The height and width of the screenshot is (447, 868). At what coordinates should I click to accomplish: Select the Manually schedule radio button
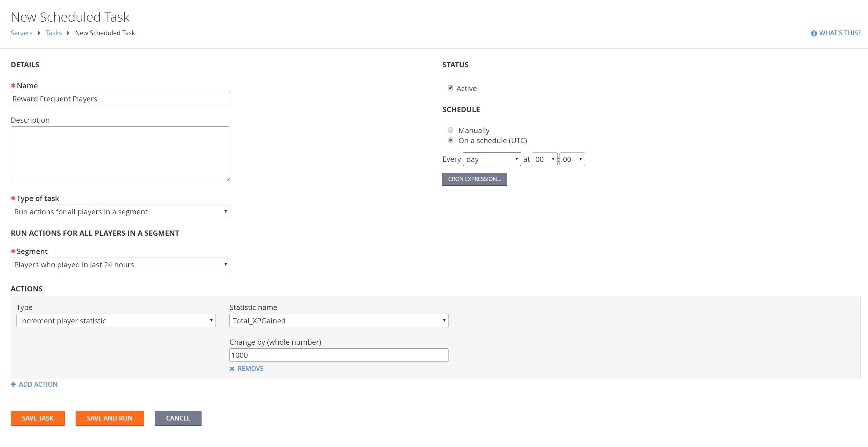pyautogui.click(x=451, y=130)
